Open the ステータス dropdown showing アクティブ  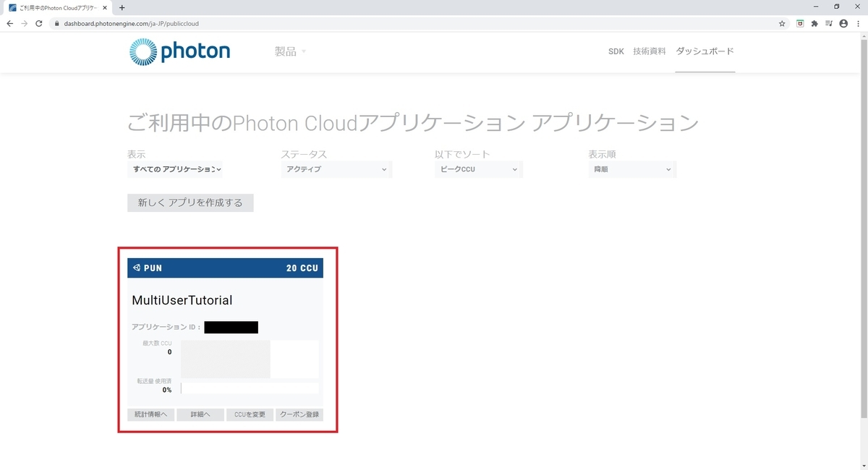tap(336, 169)
